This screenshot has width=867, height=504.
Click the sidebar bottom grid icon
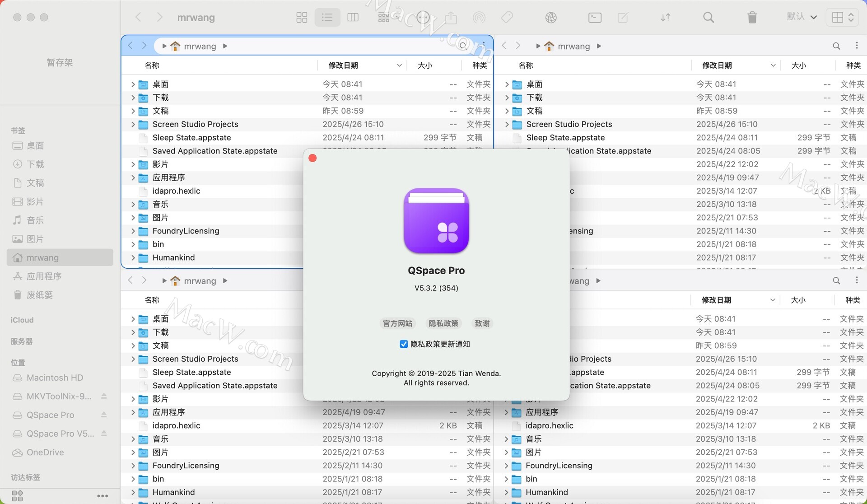click(x=17, y=496)
